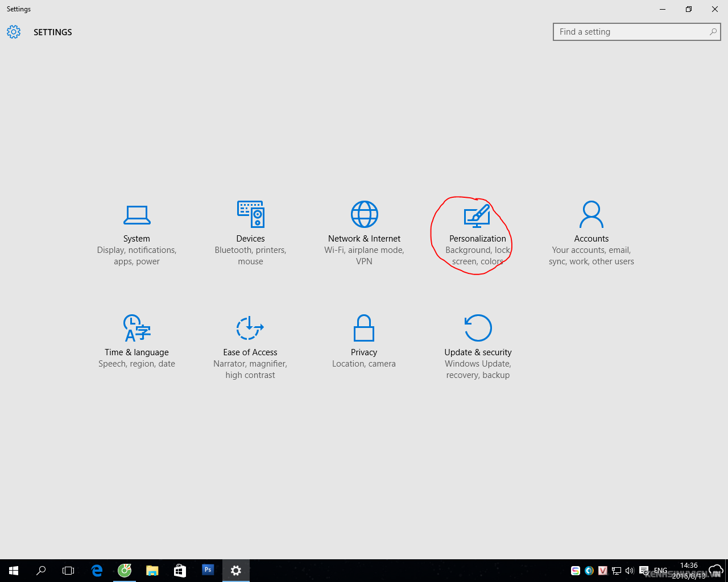Open the System settings category
Viewport: 728px width, 582px height.
136,233
